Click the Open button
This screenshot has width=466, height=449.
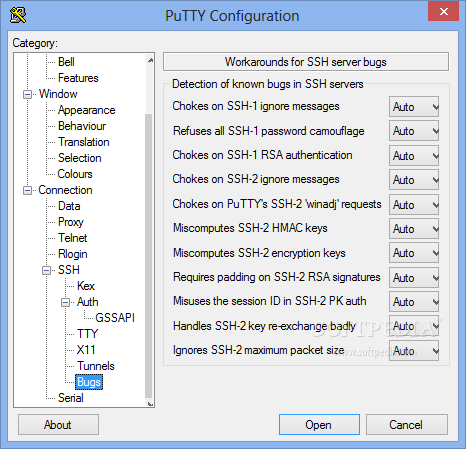pos(319,425)
